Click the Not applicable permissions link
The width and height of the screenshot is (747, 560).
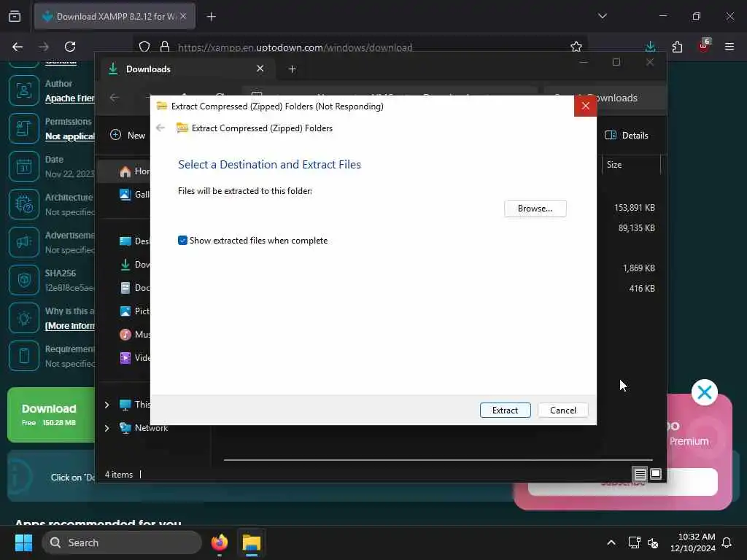coord(70,136)
